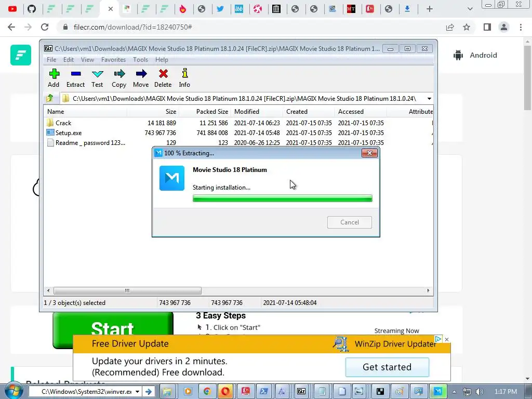Click the share page icon in address bar
The width and height of the screenshot is (532, 399).
pos(450,27)
